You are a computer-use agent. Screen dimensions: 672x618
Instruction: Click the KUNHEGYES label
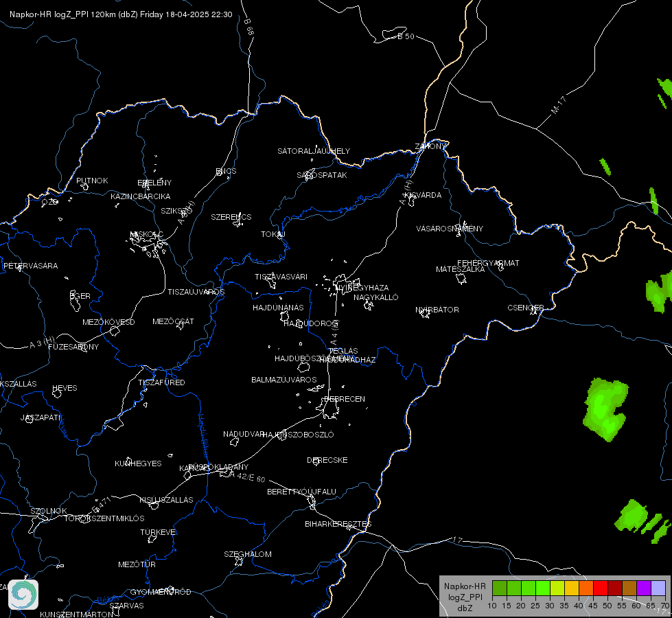[x=138, y=463]
